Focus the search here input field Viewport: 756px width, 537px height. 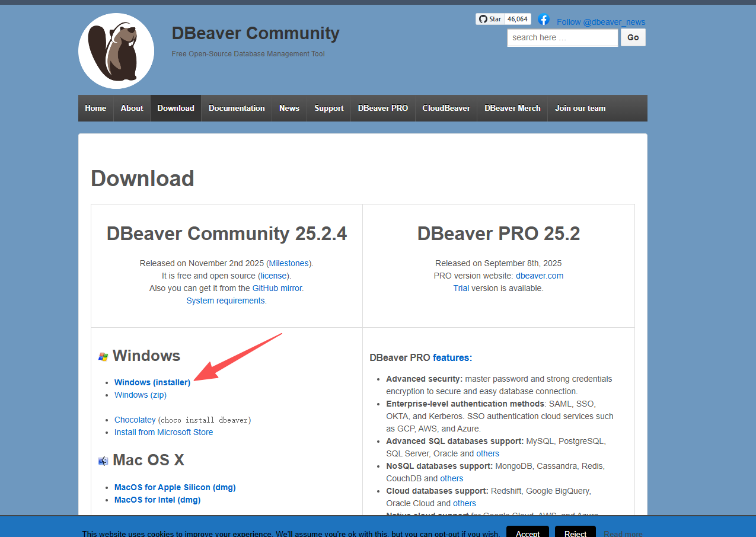(x=563, y=37)
